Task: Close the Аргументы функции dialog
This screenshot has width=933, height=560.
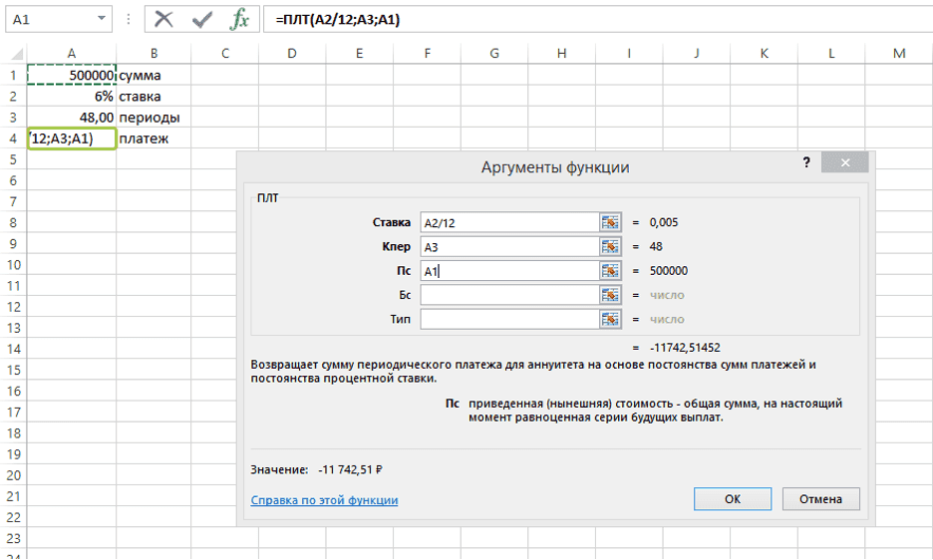Action: (844, 163)
